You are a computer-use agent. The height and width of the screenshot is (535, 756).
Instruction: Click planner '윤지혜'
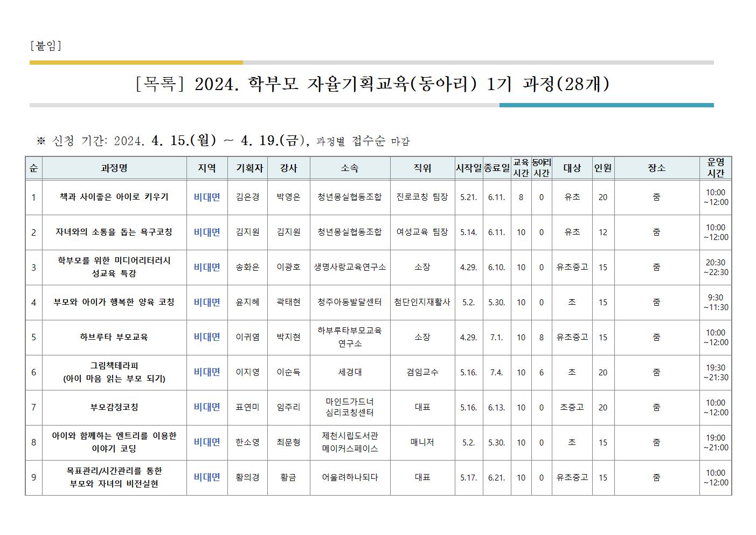248,303
